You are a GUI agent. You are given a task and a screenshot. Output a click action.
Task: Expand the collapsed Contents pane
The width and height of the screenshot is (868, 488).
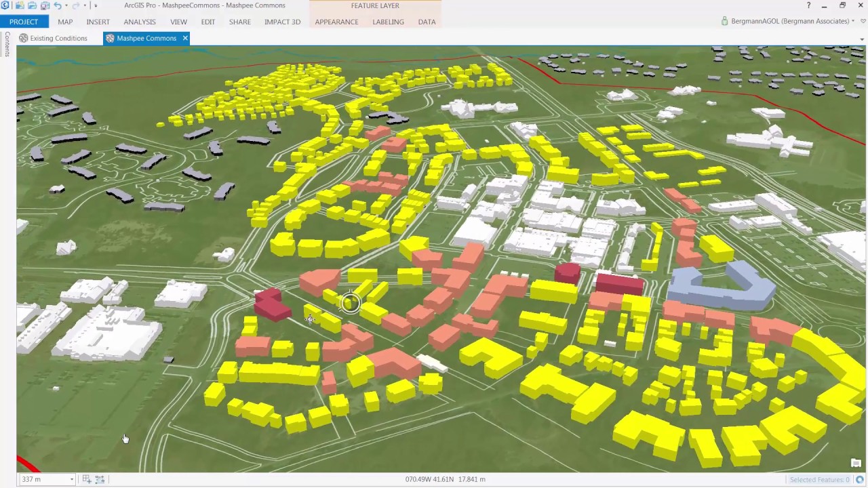[7, 44]
